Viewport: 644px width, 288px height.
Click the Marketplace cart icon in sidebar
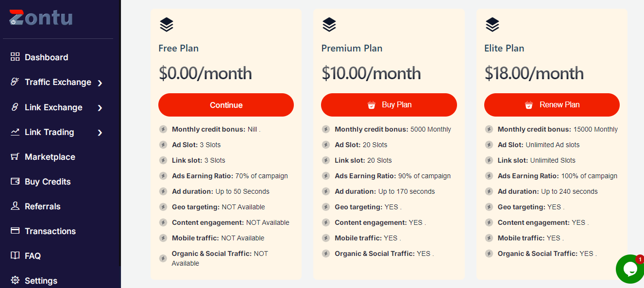[x=15, y=156]
